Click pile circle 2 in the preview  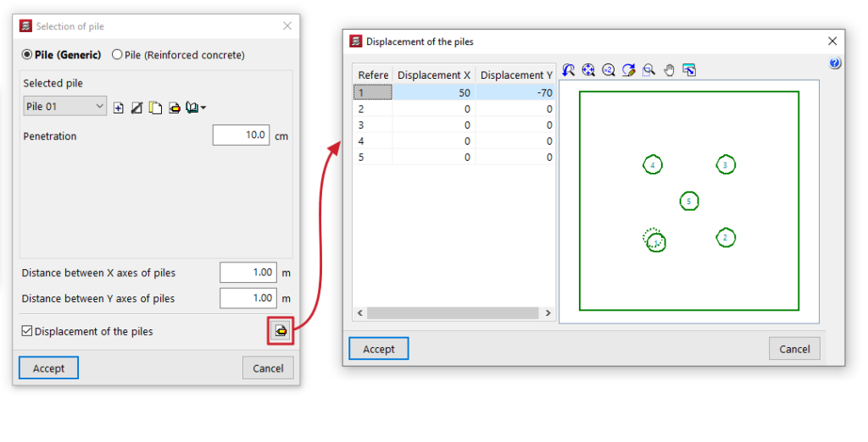point(726,238)
